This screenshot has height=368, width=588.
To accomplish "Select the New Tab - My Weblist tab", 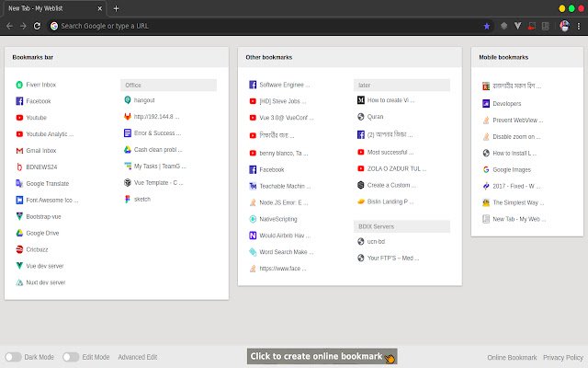I will pos(54,8).
